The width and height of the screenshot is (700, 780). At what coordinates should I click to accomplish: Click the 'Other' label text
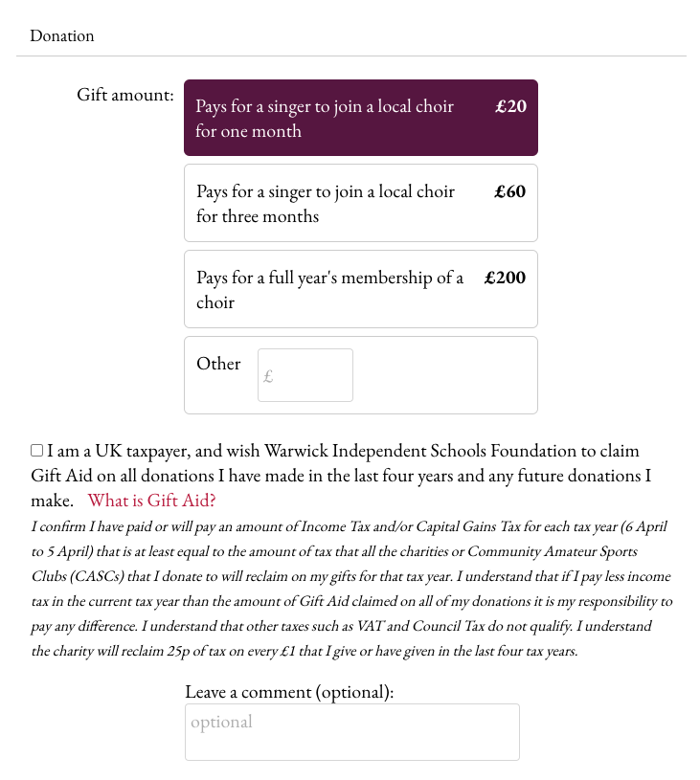pos(218,364)
